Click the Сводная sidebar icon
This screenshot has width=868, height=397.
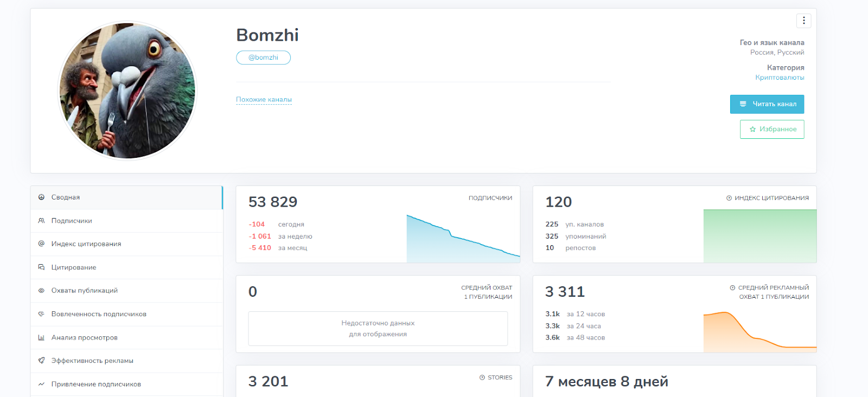41,197
